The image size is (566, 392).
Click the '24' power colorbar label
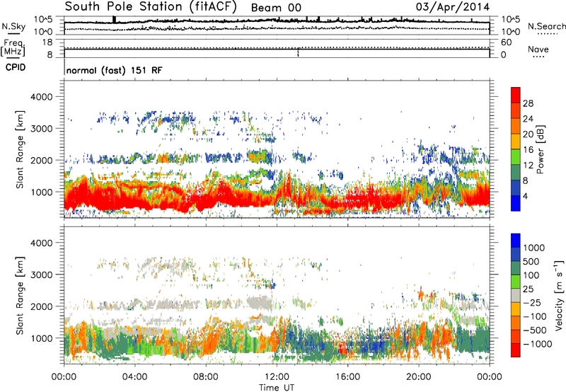[528, 119]
